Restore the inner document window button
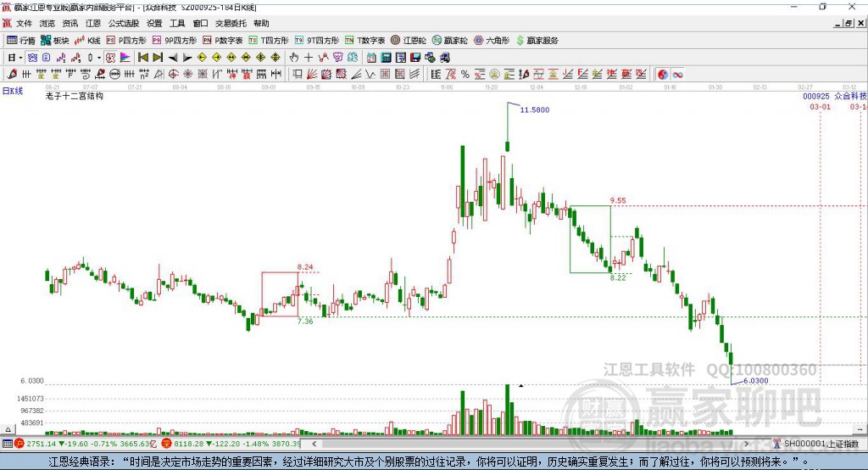This screenshot has height=470, width=868. 848,23
